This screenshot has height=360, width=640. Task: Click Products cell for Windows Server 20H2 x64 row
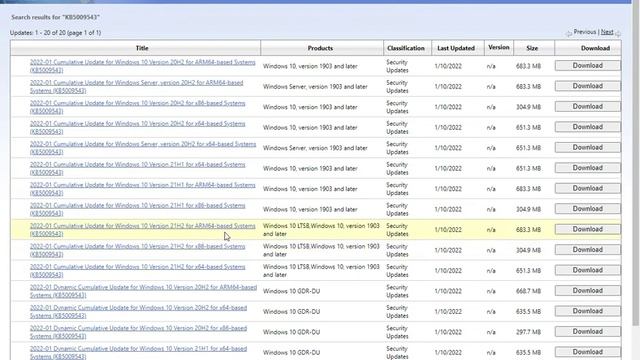[x=315, y=148]
